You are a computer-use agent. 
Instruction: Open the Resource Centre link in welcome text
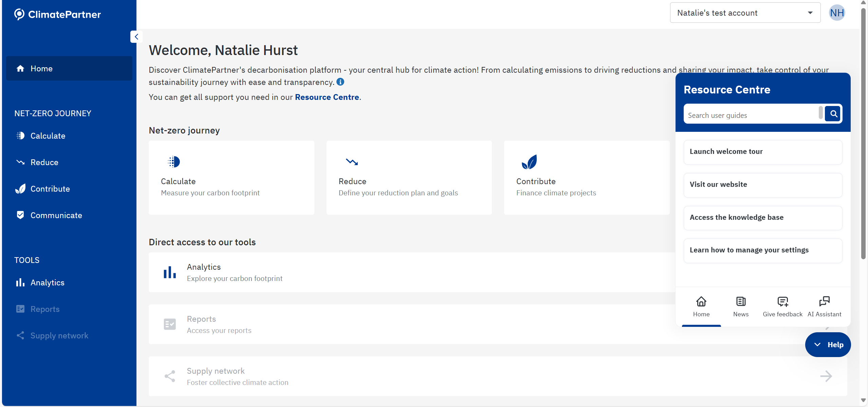(x=327, y=97)
